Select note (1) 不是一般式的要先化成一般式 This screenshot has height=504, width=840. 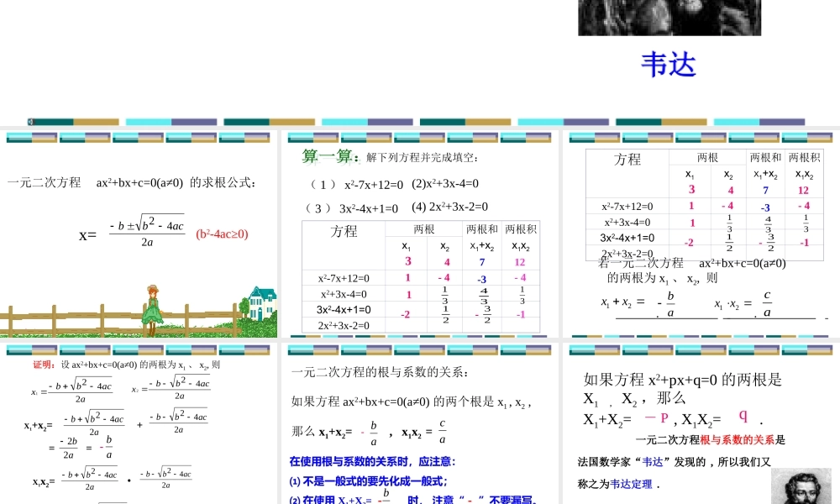tap(369, 481)
